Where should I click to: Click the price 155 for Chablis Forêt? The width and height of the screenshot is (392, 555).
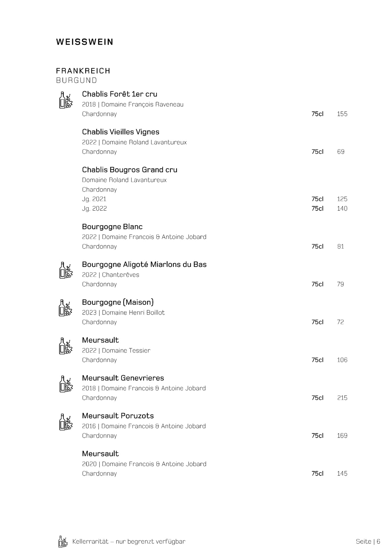pyautogui.click(x=342, y=114)
